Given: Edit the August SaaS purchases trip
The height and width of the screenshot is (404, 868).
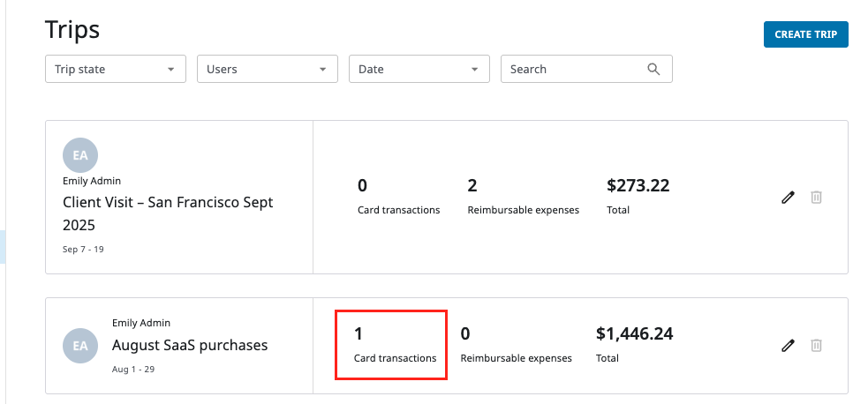Looking at the screenshot, I should click(788, 346).
